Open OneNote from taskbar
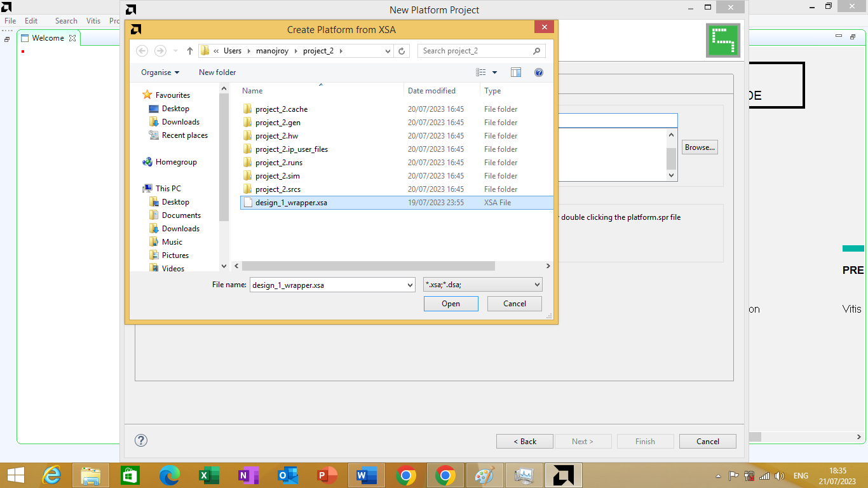This screenshot has width=868, height=488. click(248, 475)
